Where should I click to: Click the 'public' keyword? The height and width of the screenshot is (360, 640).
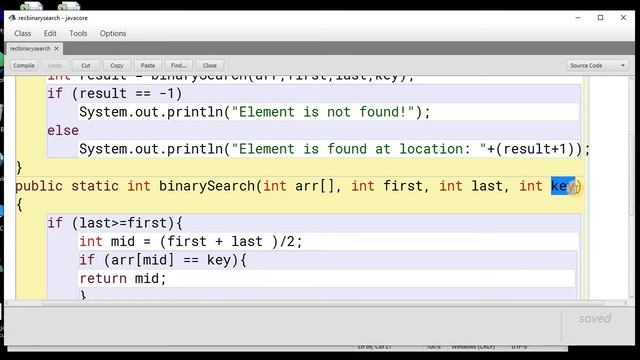point(39,187)
